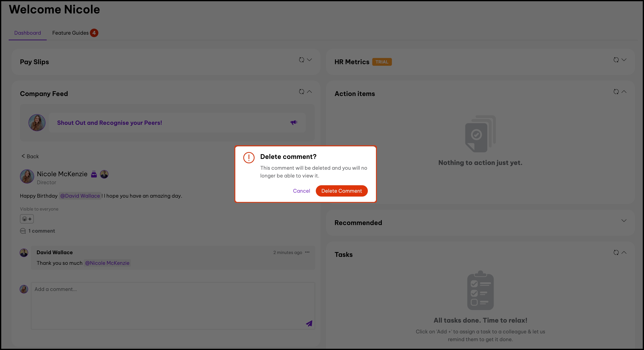Expand the Recommended section
This screenshot has width=644, height=350.
(624, 221)
